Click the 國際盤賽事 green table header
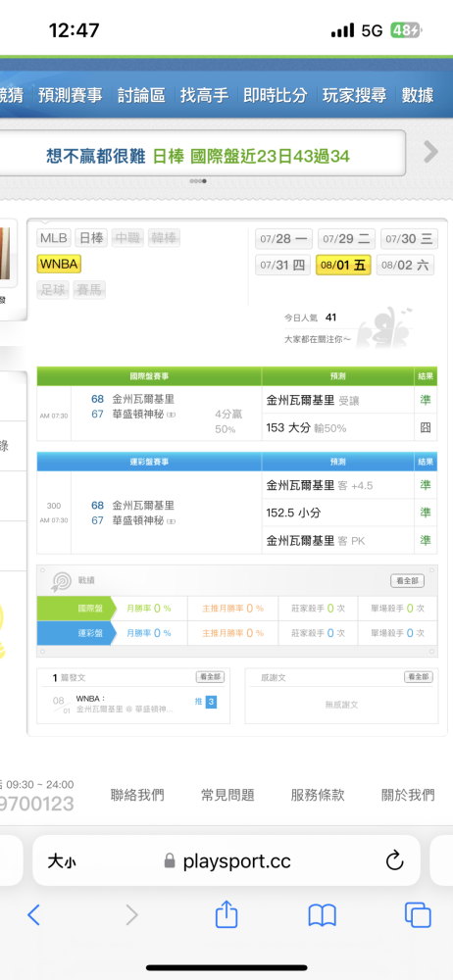Image resolution: width=453 pixels, height=980 pixels. 149,376
